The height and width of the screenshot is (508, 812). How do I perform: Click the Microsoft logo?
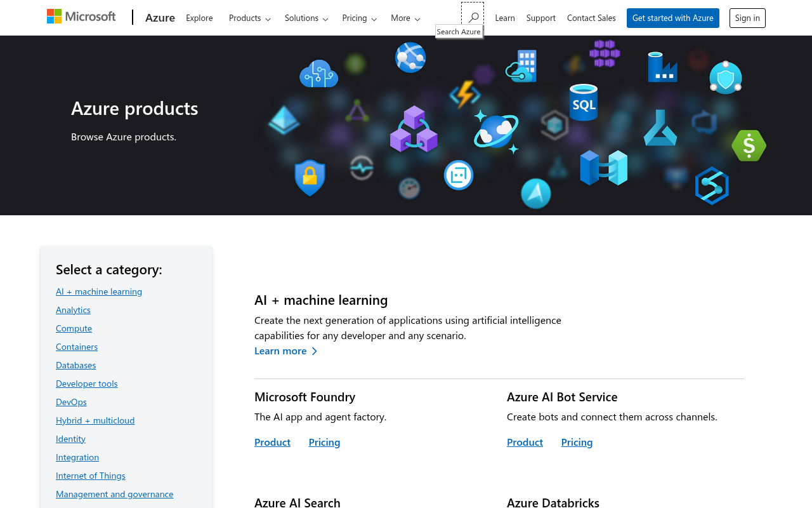coord(81,17)
